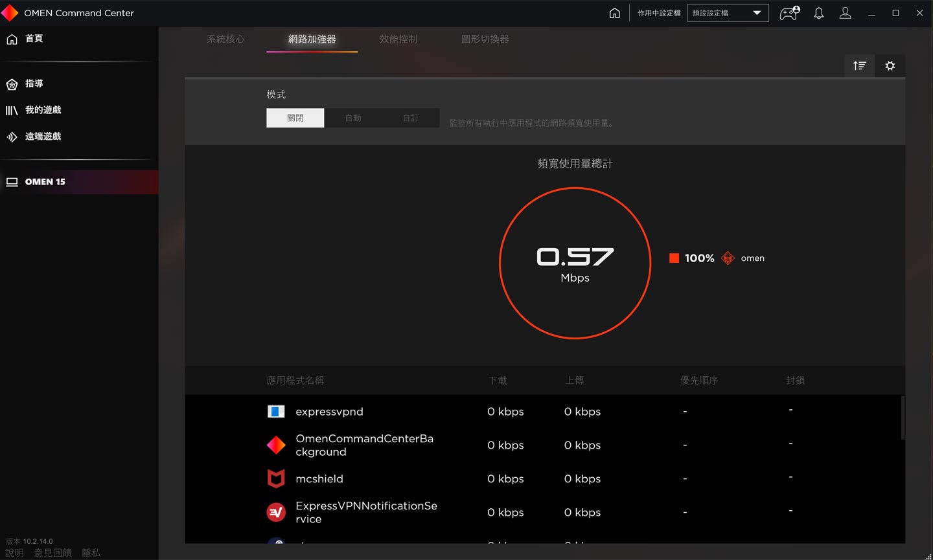Click the OMEN diamond logo in title bar
This screenshot has width=933, height=560.
pyautogui.click(x=10, y=13)
